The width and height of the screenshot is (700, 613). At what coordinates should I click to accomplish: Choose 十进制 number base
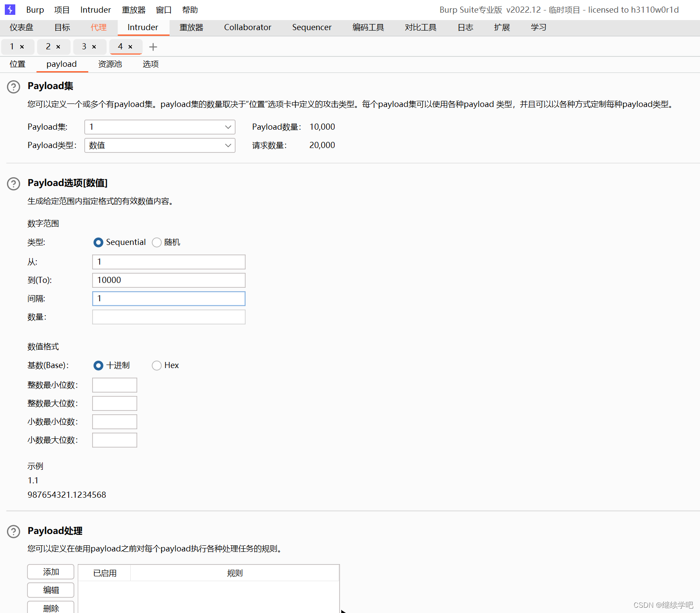[98, 365]
